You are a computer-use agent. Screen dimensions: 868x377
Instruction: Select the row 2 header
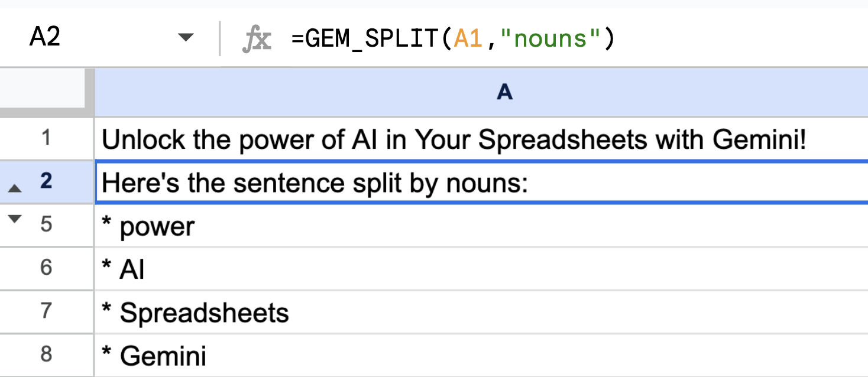coord(46,182)
